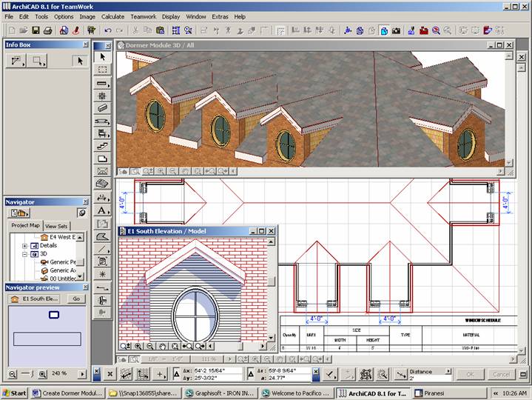
Task: Open the Teamwork menu
Action: 144,16
